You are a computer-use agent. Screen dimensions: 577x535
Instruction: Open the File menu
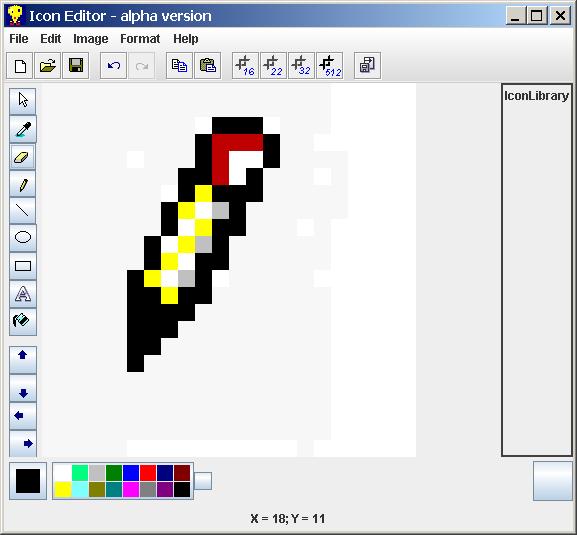click(x=19, y=39)
